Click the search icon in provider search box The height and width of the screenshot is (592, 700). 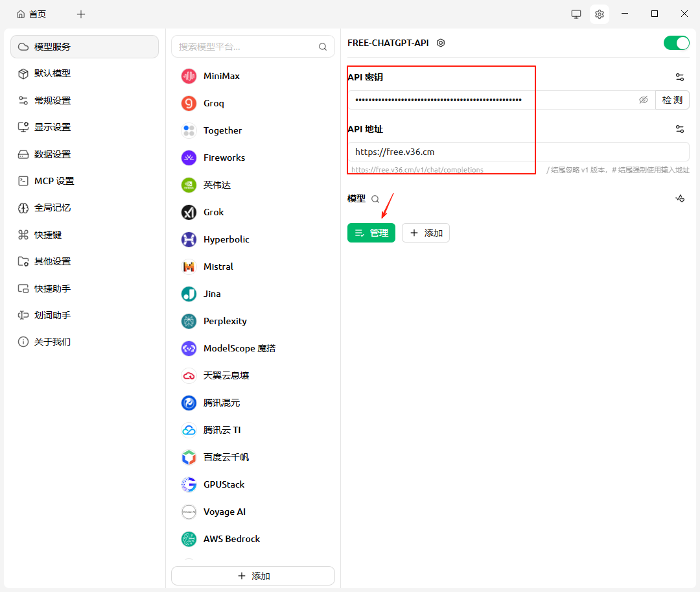coord(323,47)
